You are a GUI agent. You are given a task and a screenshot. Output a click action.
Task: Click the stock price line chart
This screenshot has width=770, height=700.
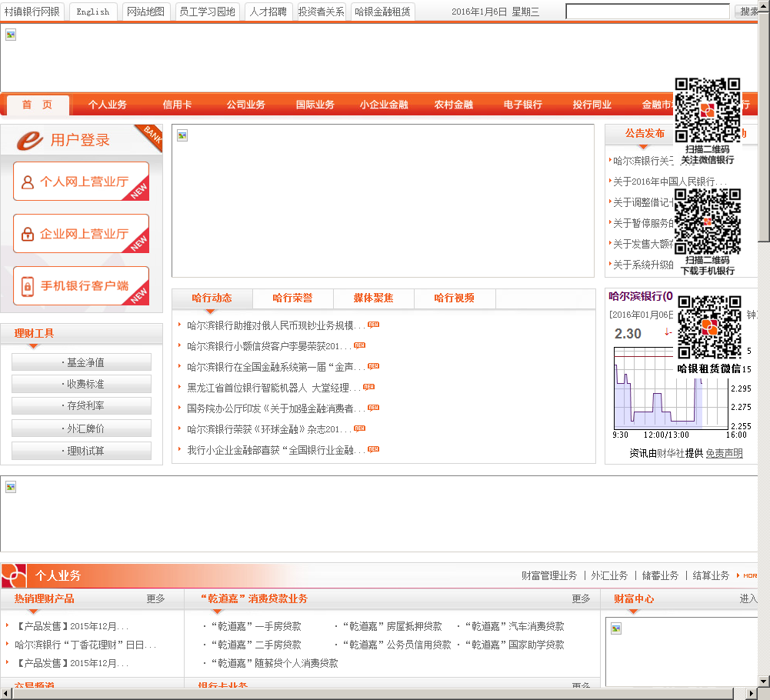coord(671,388)
